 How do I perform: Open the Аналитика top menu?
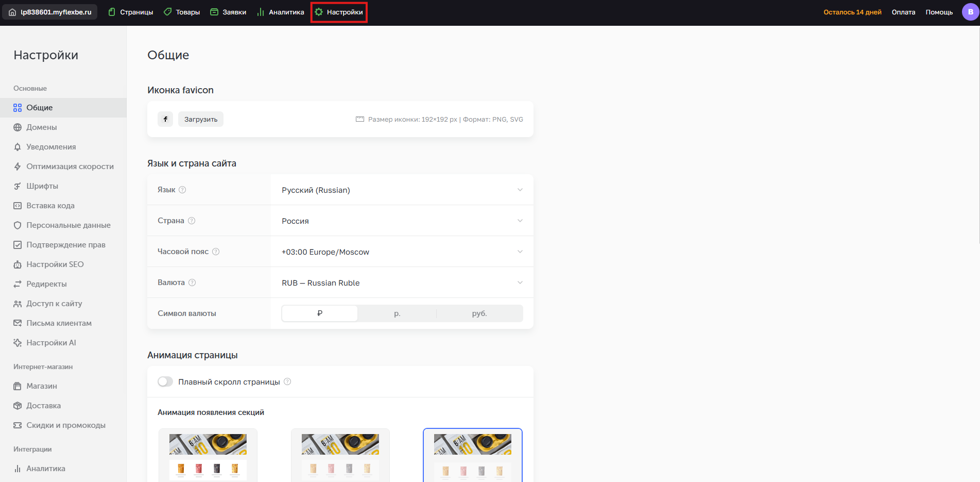[281, 12]
